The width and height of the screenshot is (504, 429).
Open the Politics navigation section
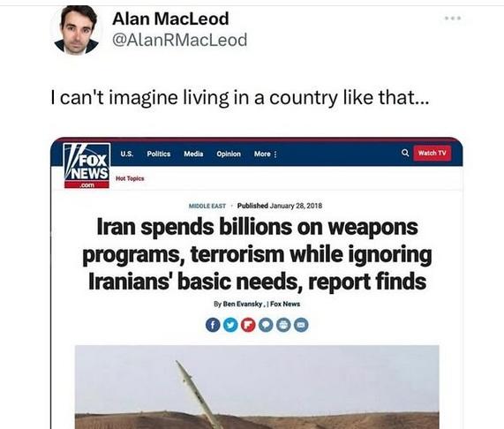pyautogui.click(x=159, y=154)
